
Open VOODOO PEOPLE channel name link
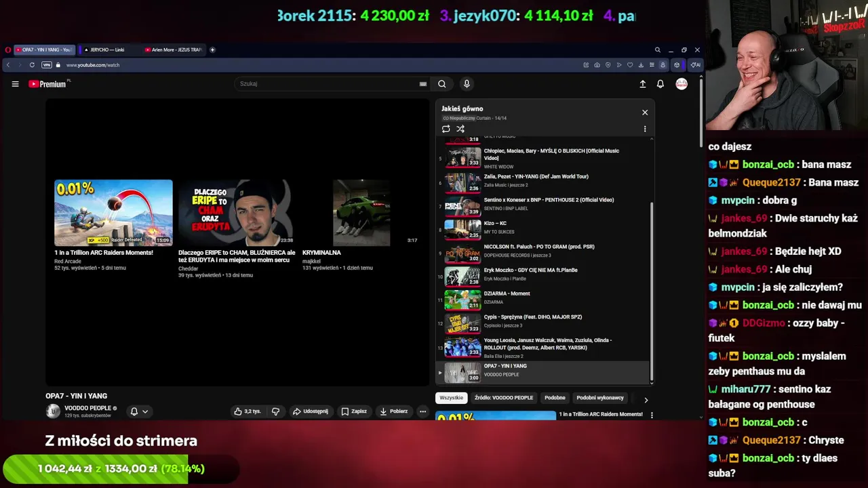(x=87, y=408)
